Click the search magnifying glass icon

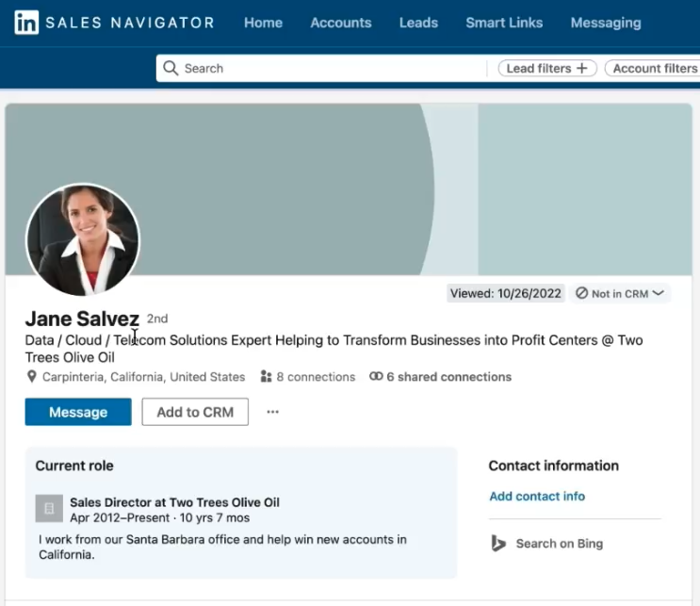(171, 68)
